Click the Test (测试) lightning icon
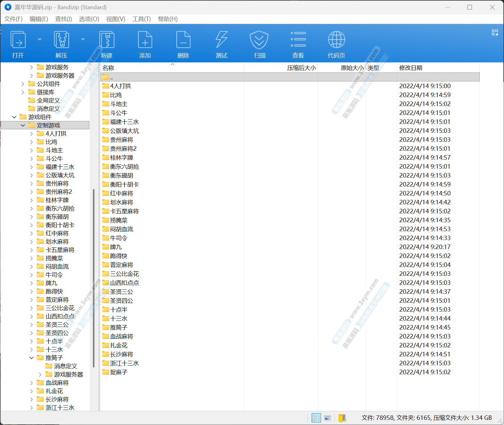504x425 pixels. coord(222,40)
